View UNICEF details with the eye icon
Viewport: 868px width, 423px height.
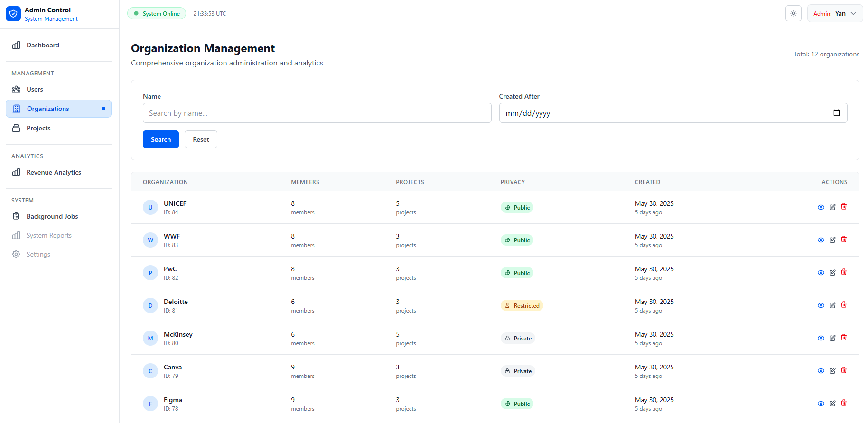(x=821, y=207)
